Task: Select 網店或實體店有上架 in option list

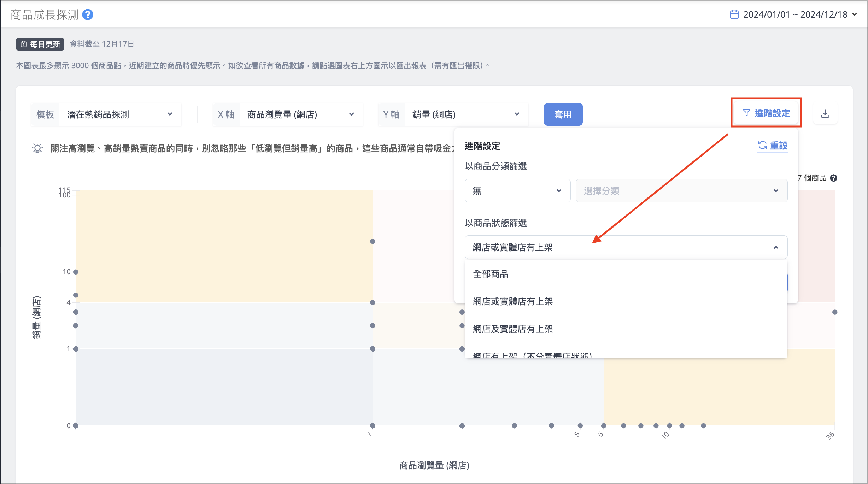Action: click(x=626, y=301)
